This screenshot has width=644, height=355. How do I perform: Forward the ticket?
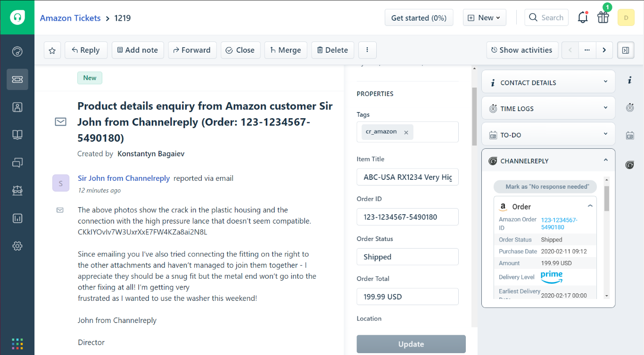click(x=192, y=50)
